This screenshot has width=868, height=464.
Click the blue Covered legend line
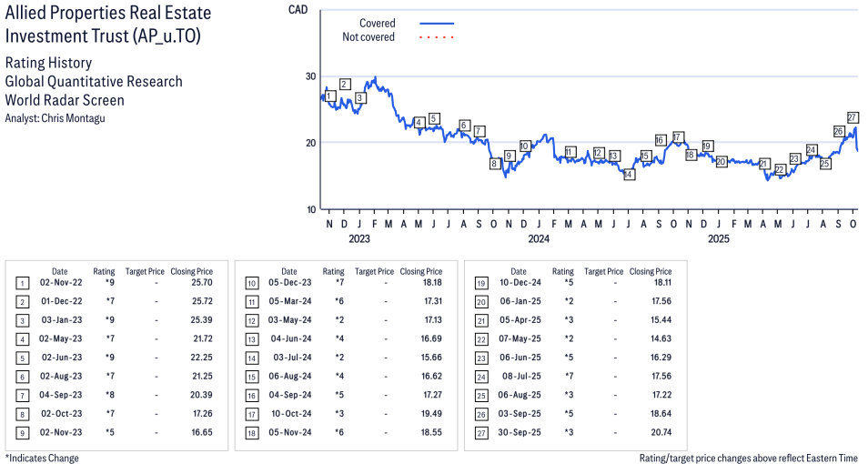click(x=437, y=24)
